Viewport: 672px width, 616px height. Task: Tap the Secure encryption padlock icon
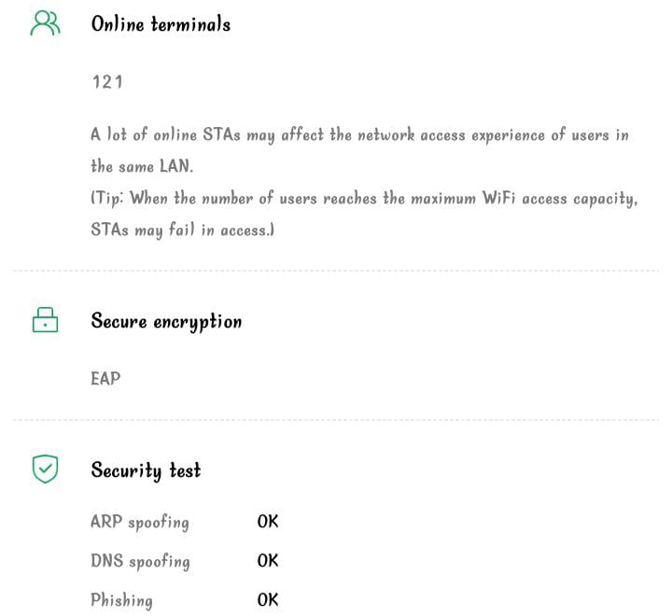tap(45, 321)
